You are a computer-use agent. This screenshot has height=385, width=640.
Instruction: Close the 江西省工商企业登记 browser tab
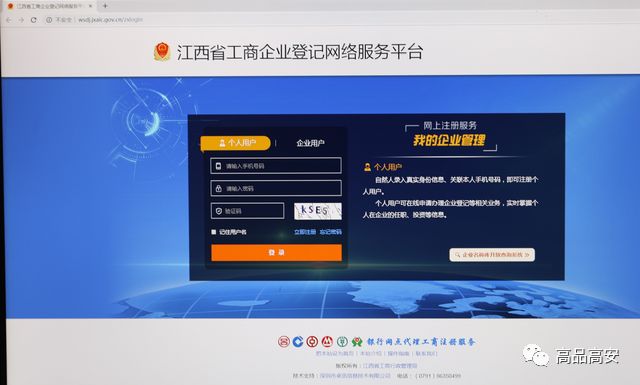(x=90, y=6)
